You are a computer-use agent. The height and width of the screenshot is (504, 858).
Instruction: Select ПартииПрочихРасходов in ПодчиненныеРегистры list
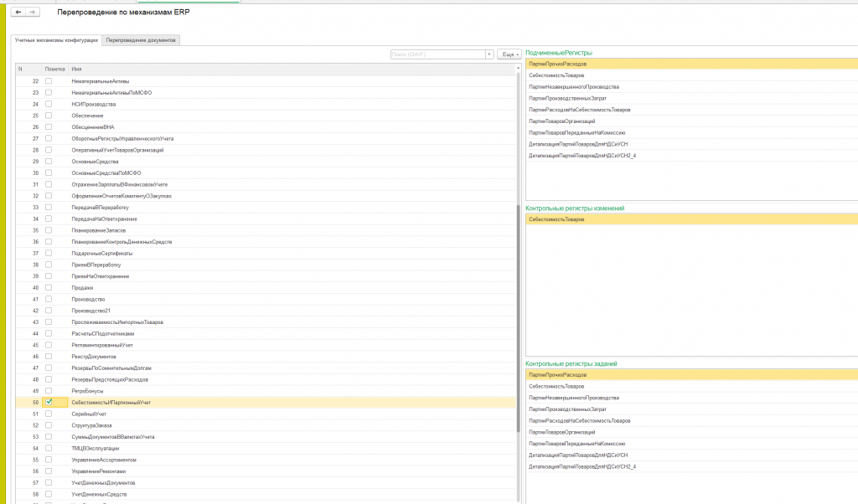tap(691, 64)
